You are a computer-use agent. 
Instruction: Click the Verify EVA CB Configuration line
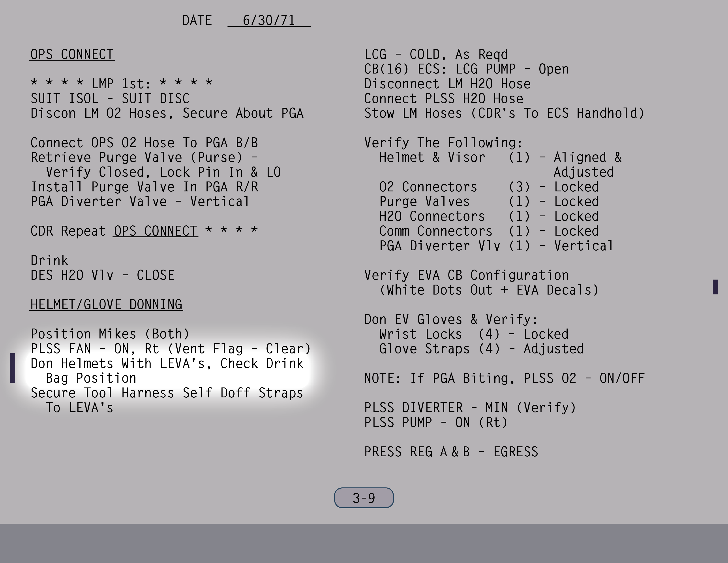tap(466, 276)
